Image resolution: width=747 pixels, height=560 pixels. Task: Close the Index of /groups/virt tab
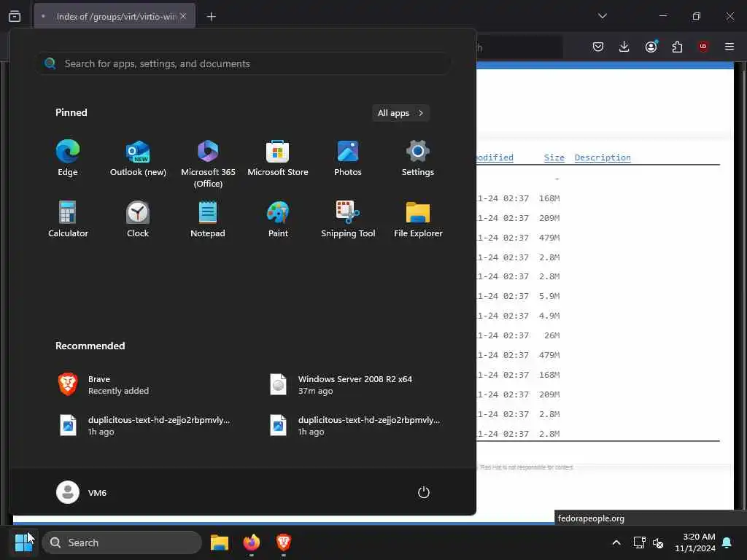coord(183,16)
